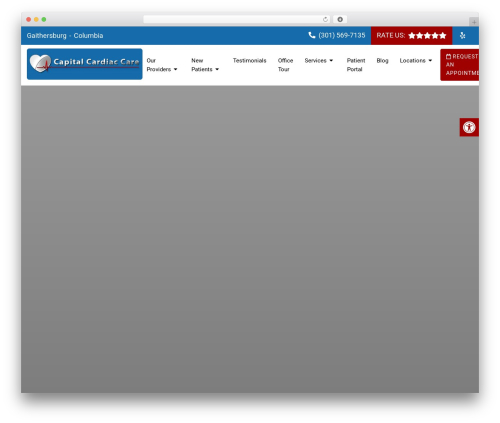Open the accessibility widget icon
The width and height of the screenshot is (500, 423).
click(469, 127)
